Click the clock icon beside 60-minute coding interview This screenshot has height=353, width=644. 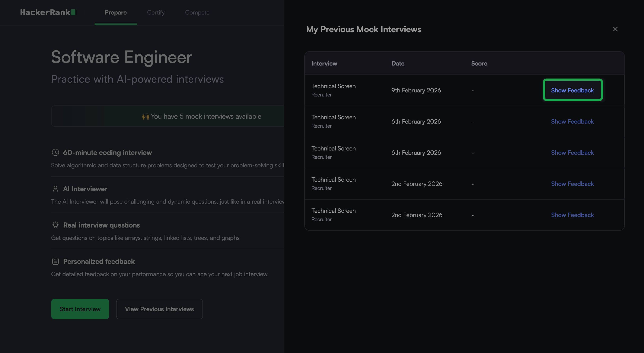(55, 153)
